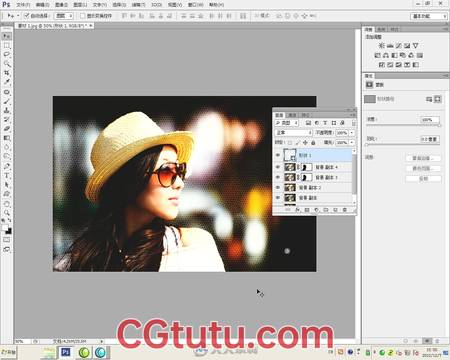The height and width of the screenshot is (360, 450).
Task: Enable the Show Transform Controls checkbox
Action: coord(82,16)
